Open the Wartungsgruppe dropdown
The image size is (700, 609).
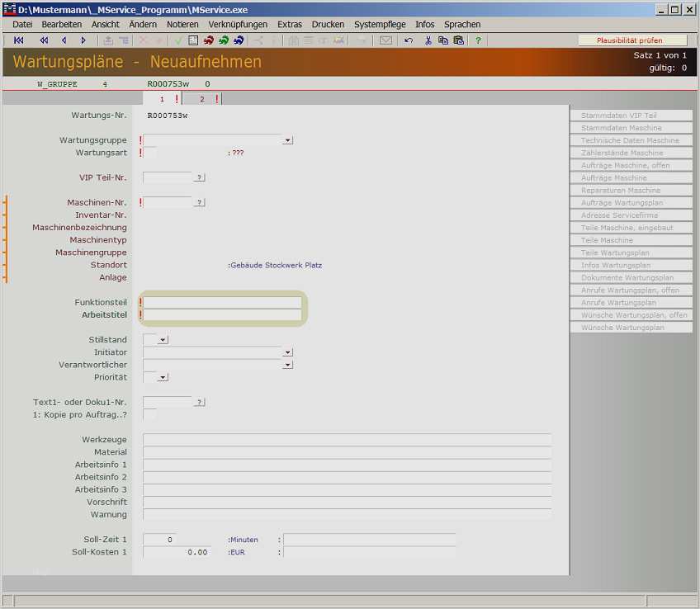(287, 139)
